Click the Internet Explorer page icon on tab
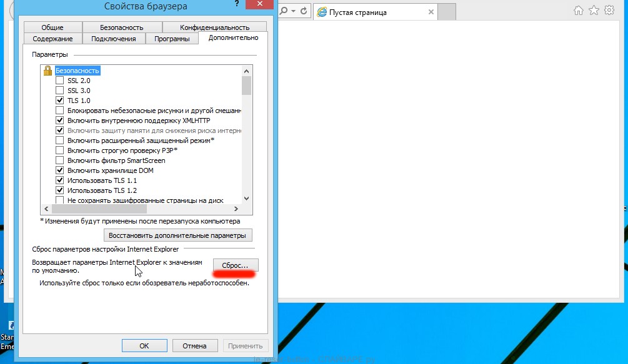This screenshot has height=364, width=628. 322,12
